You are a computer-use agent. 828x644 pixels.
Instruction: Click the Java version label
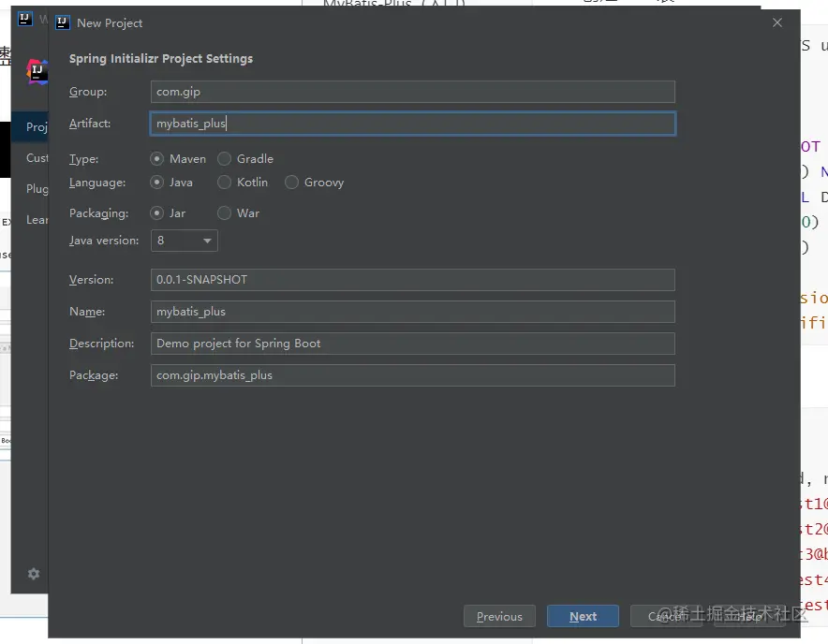point(104,241)
